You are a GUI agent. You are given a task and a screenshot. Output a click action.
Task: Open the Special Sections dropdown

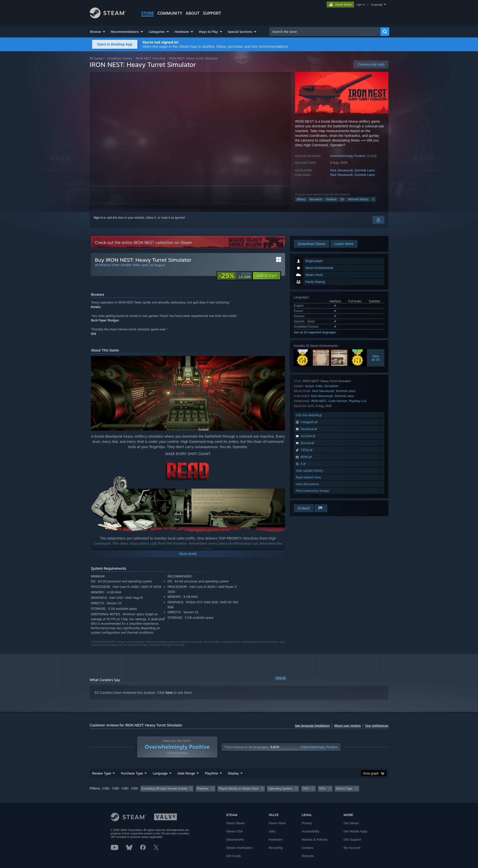(x=242, y=32)
